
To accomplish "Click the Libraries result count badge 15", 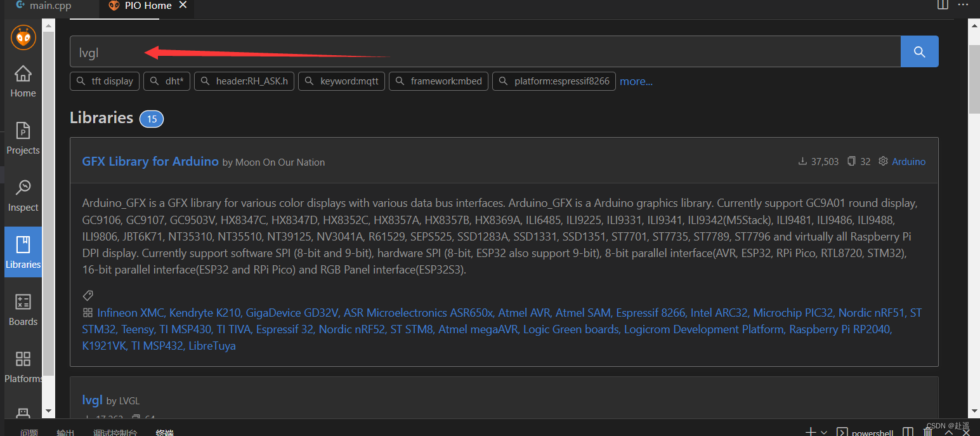I will (152, 119).
